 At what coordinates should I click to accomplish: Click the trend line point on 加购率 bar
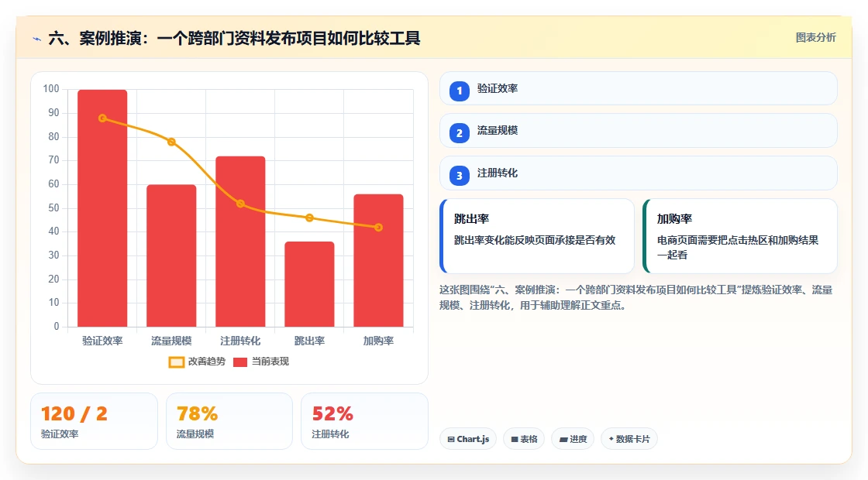pos(379,228)
